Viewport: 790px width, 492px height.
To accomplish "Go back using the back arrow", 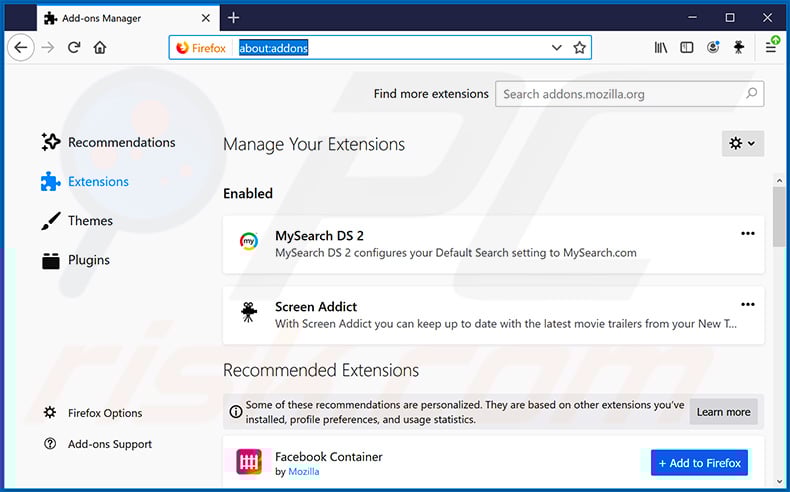I will pos(21,48).
